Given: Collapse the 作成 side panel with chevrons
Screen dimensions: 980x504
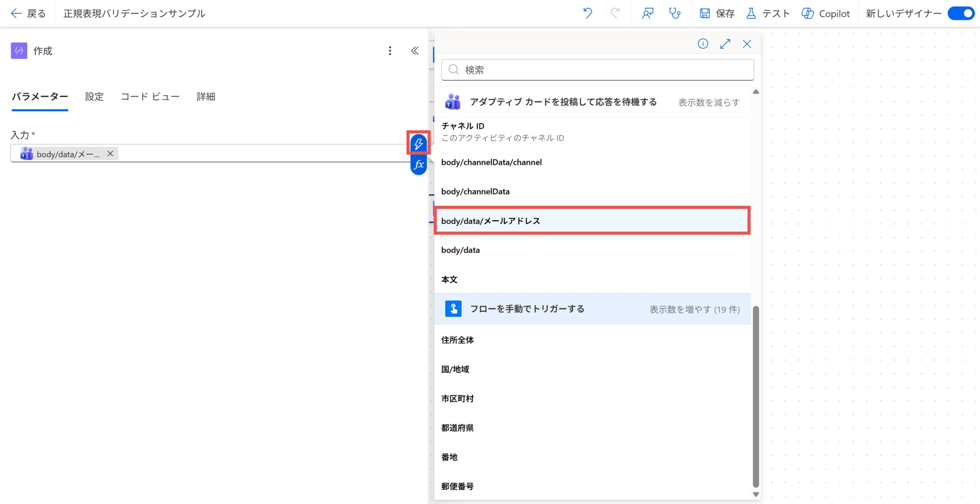Looking at the screenshot, I should 415,51.
